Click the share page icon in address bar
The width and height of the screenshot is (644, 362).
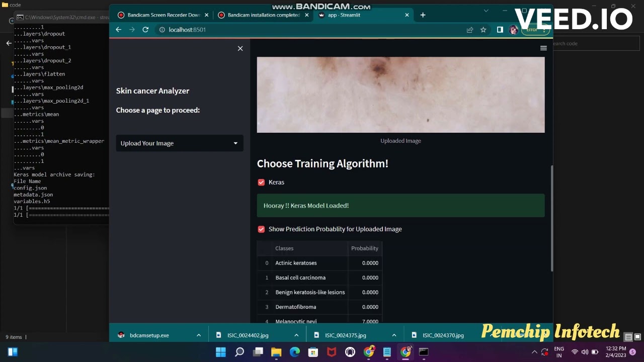(x=470, y=30)
